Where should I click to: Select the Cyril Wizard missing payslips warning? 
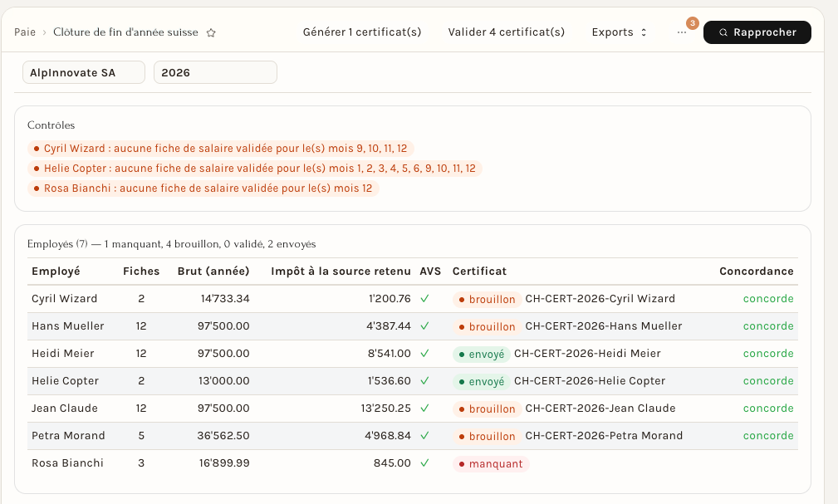221,148
